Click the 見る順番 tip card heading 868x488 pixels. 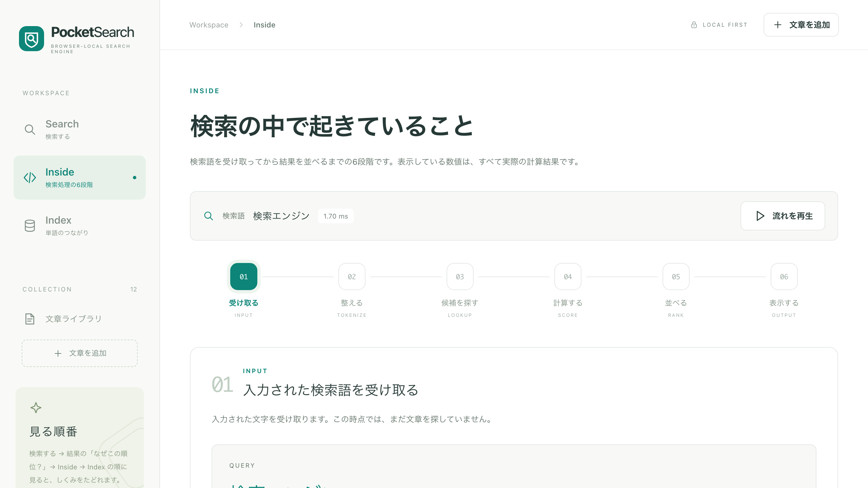coord(53,431)
